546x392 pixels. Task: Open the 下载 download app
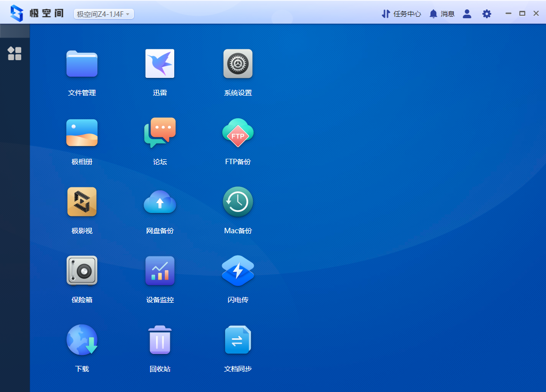pyautogui.click(x=82, y=340)
